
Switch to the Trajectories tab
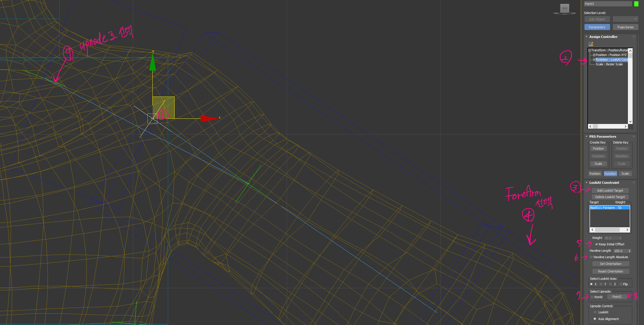pyautogui.click(x=625, y=27)
